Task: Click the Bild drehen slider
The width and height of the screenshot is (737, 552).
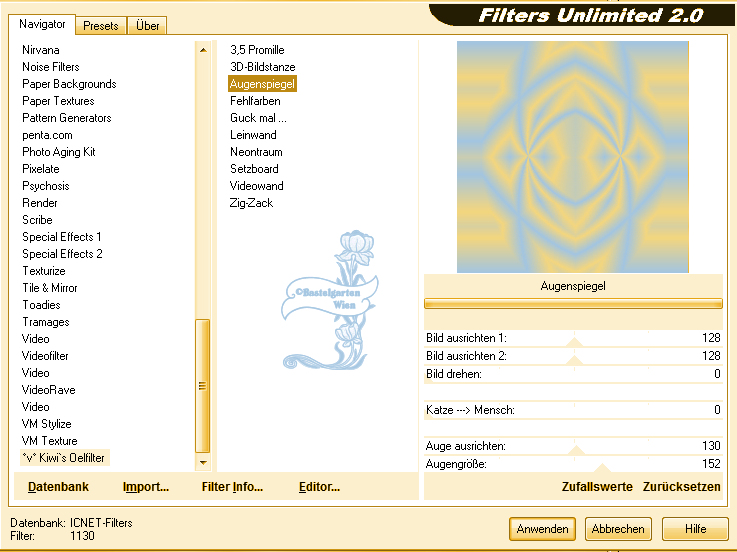Action: [573, 374]
